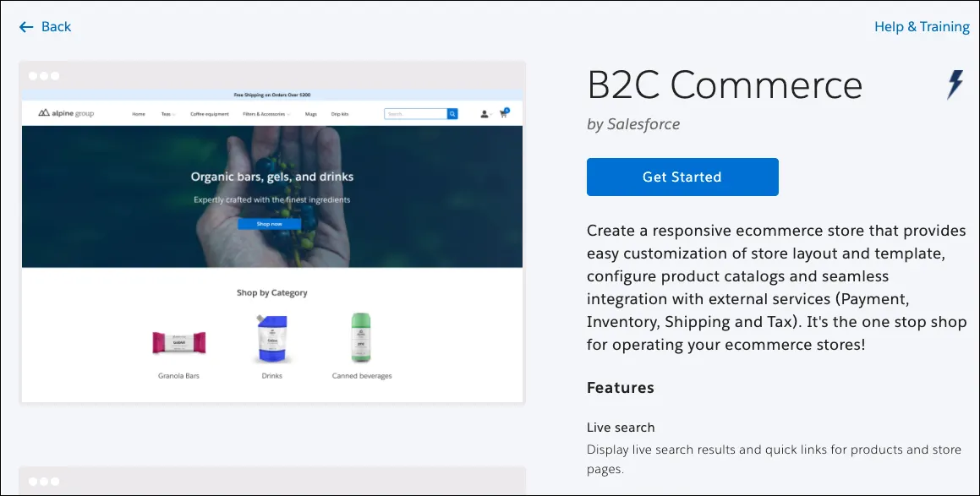Select Mugs in the preview navigation
Image resolution: width=980 pixels, height=496 pixels.
click(x=310, y=114)
